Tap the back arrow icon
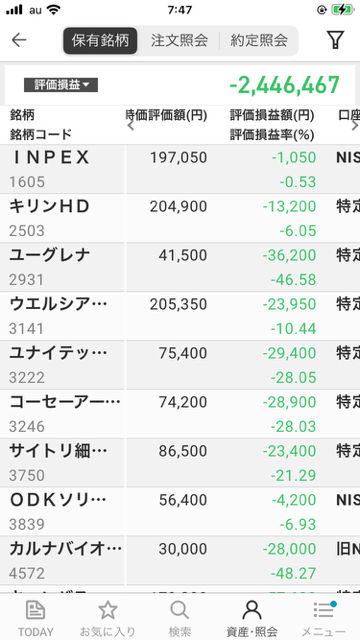This screenshot has width=360, height=640. [19, 40]
